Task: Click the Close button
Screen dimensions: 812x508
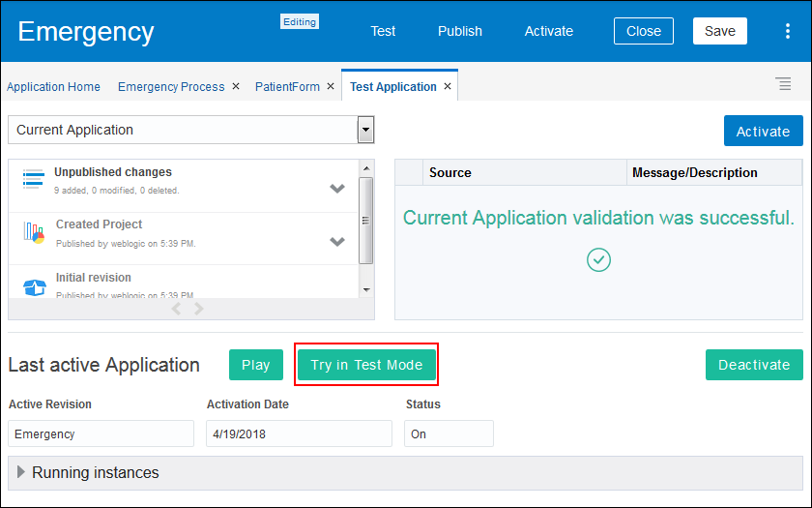Action: point(644,31)
